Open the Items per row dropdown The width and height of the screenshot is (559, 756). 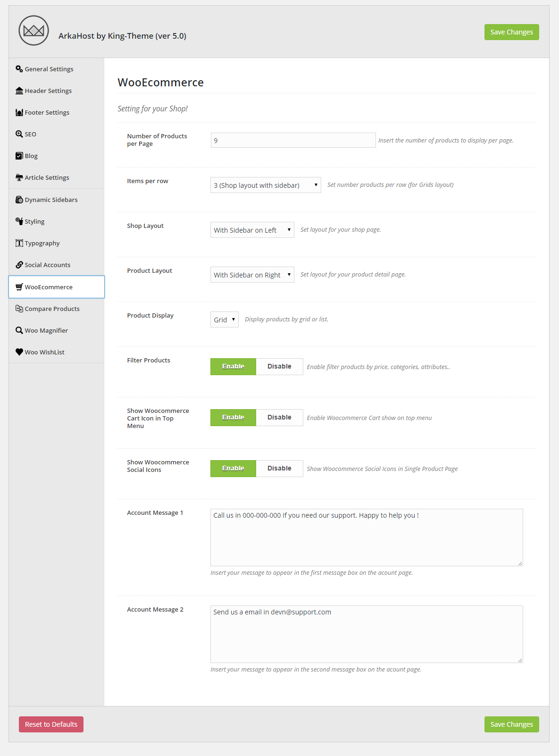(266, 185)
